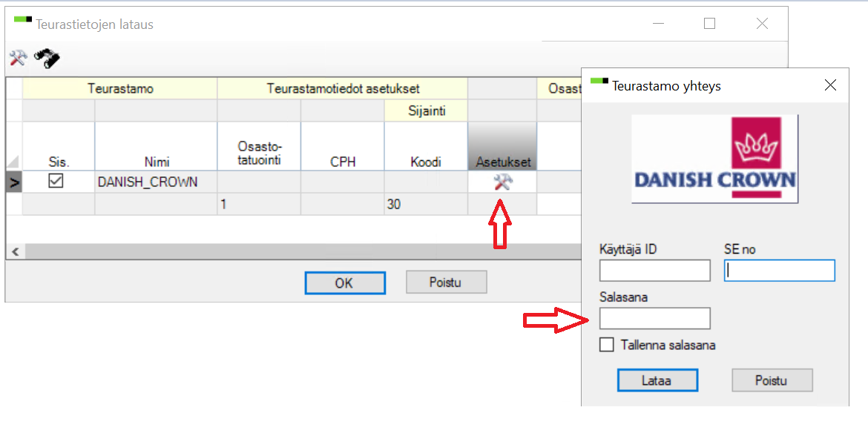Click the Teurastamo group header
868x436 pixels.
tap(119, 88)
